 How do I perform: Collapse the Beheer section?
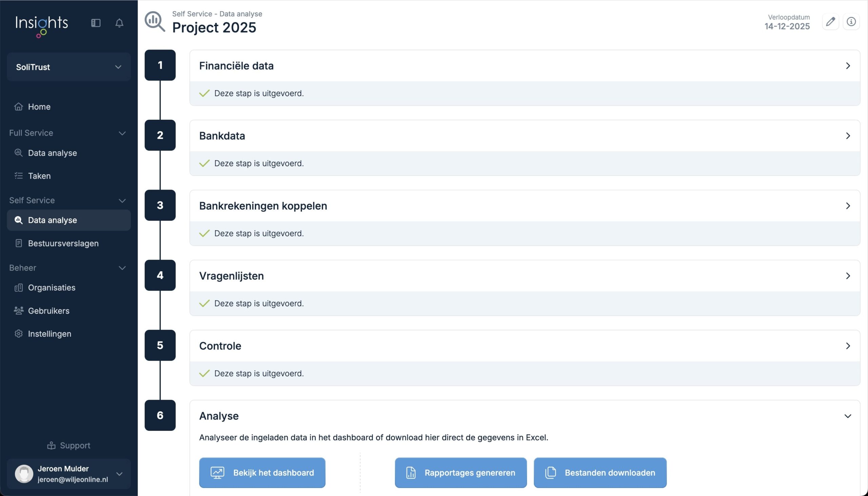click(x=122, y=268)
